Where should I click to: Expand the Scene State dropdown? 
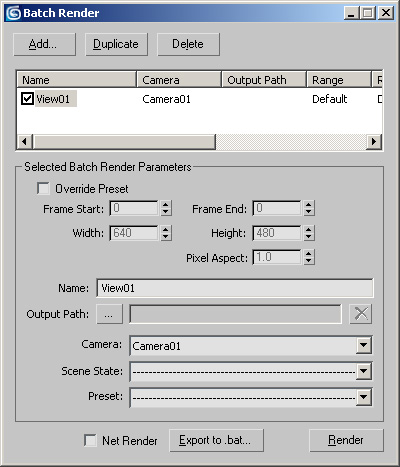(x=363, y=371)
